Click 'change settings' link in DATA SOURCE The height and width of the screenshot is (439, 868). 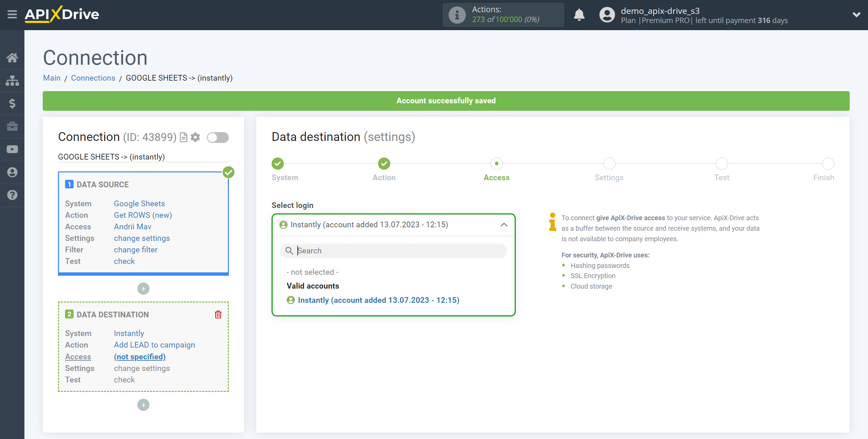(142, 238)
